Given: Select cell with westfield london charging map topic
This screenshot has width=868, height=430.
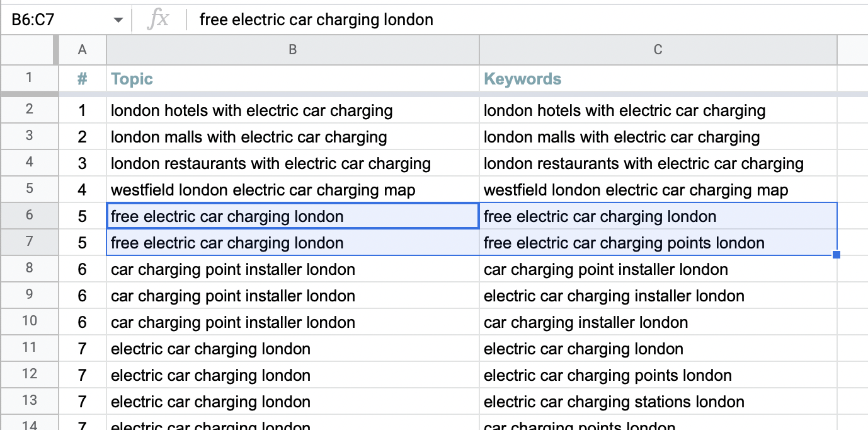Looking at the screenshot, I should [293, 190].
